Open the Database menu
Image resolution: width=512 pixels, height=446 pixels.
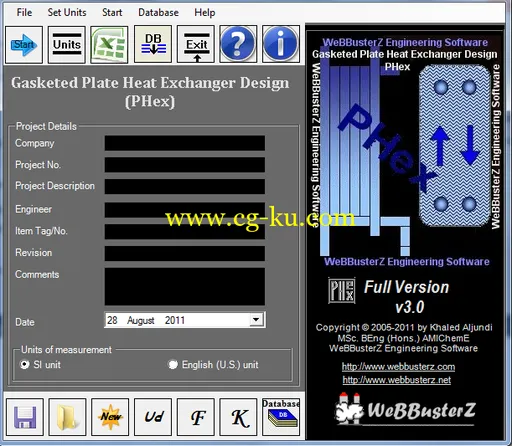[x=158, y=13]
